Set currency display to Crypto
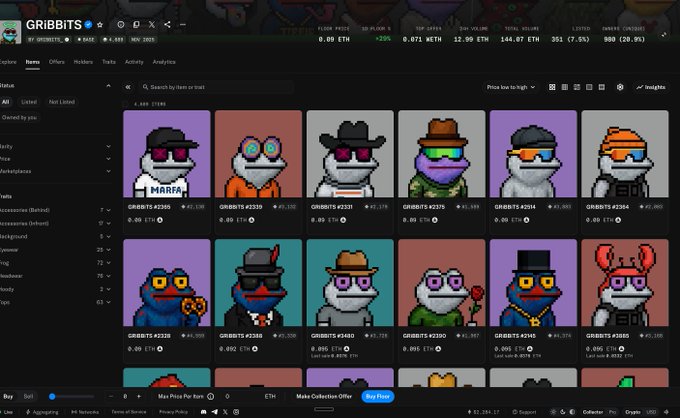This screenshot has height=418, width=680. [x=633, y=412]
